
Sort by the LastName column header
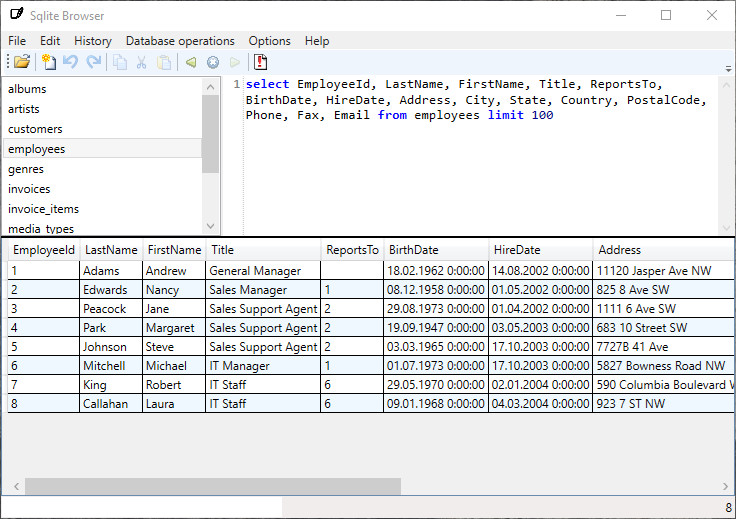click(111, 250)
